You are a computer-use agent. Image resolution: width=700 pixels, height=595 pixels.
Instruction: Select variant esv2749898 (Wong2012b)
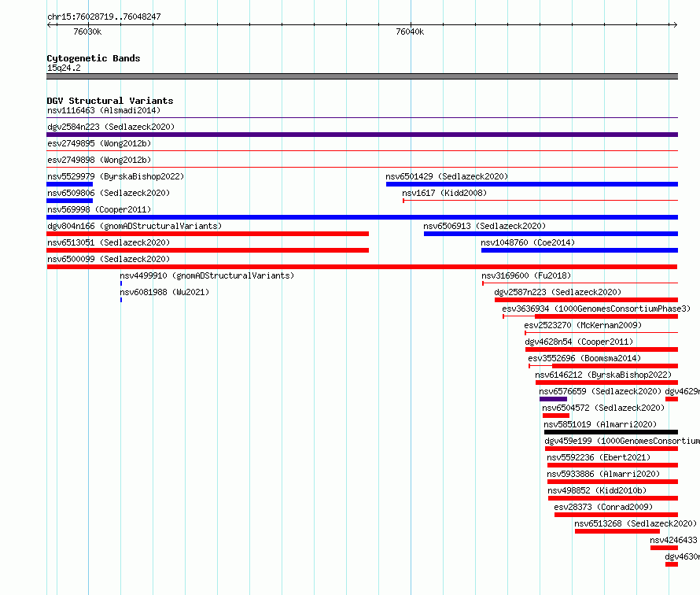point(99,160)
